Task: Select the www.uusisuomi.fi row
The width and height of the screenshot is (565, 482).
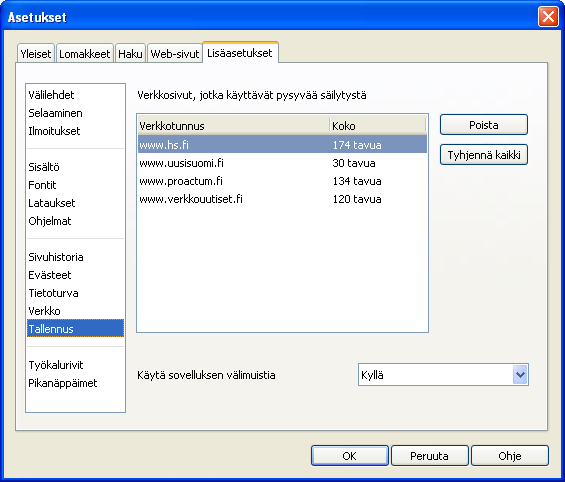Action: pos(282,163)
